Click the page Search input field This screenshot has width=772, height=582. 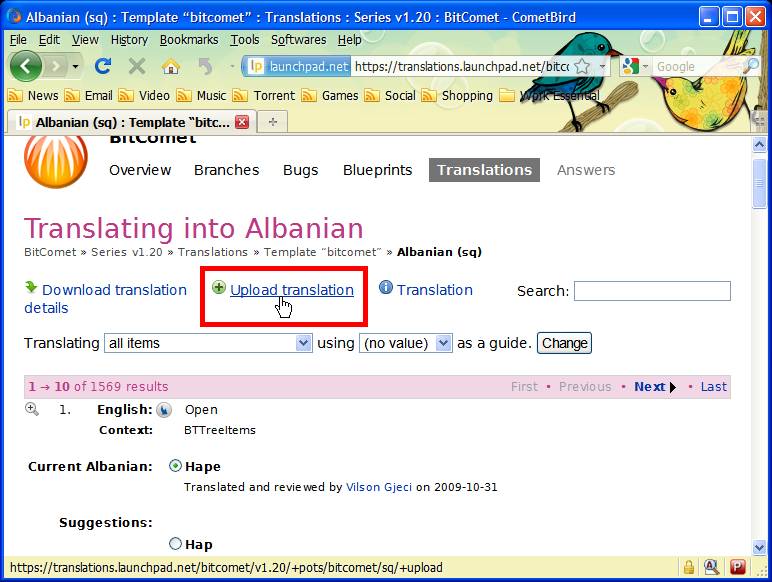pyautogui.click(x=652, y=291)
